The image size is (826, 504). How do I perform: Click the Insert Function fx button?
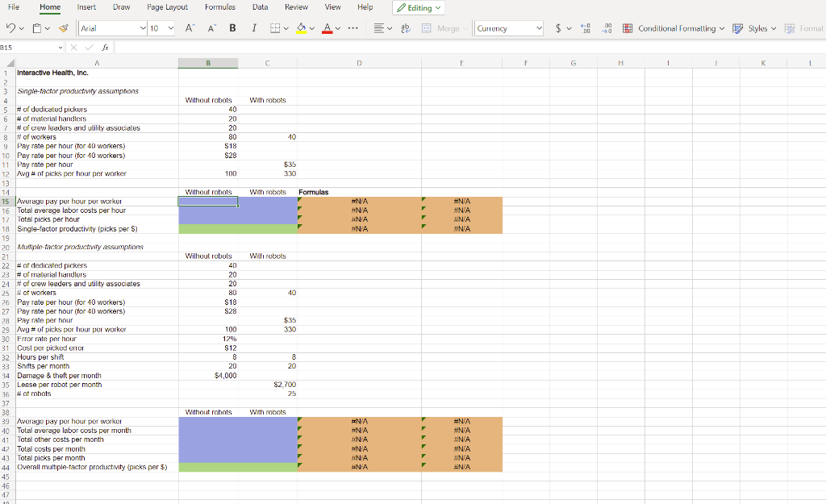(x=106, y=47)
